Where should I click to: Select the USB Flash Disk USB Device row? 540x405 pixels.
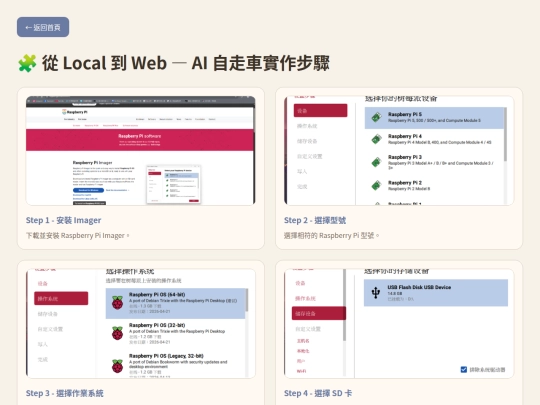coord(436,293)
